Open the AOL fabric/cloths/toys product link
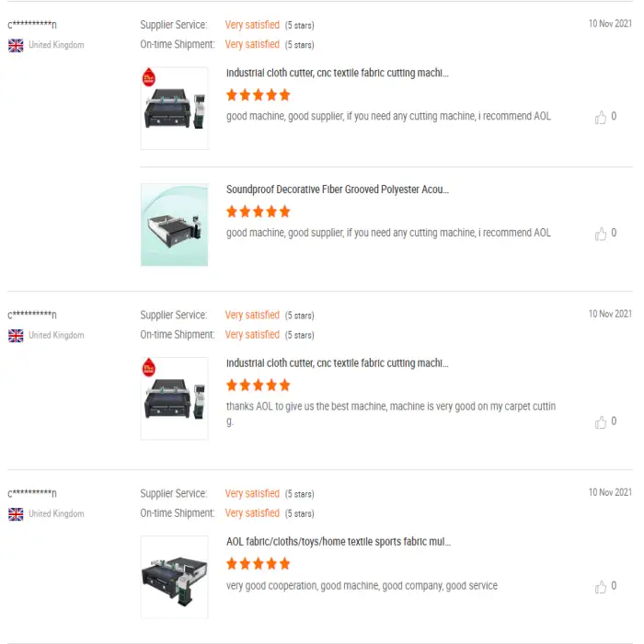Image resolution: width=644 pixels, height=644 pixels. [x=339, y=542]
